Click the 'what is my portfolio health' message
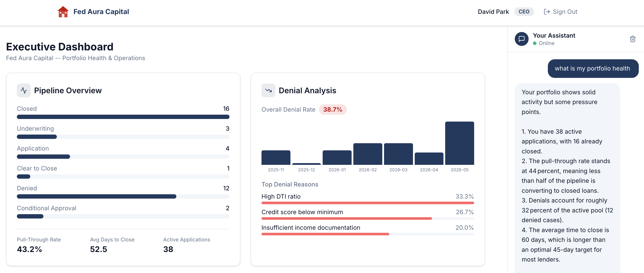Viewport: 644px width, 273px height. [593, 69]
